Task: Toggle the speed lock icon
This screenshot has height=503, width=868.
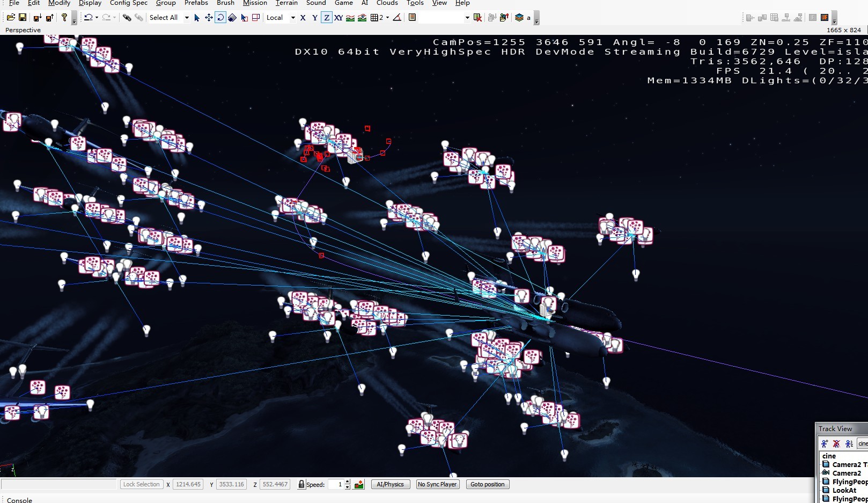Action: pyautogui.click(x=301, y=484)
